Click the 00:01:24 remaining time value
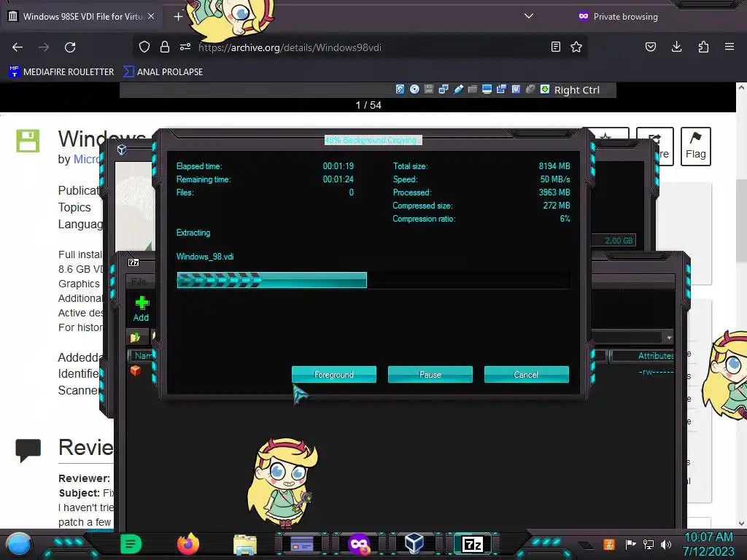Viewport: 747px width, 560px height. [338, 179]
